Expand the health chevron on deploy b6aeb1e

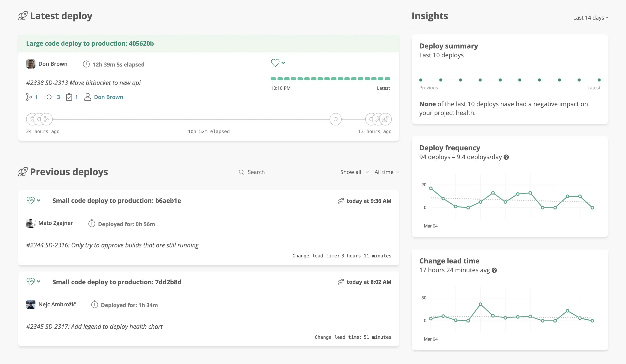coord(39,200)
